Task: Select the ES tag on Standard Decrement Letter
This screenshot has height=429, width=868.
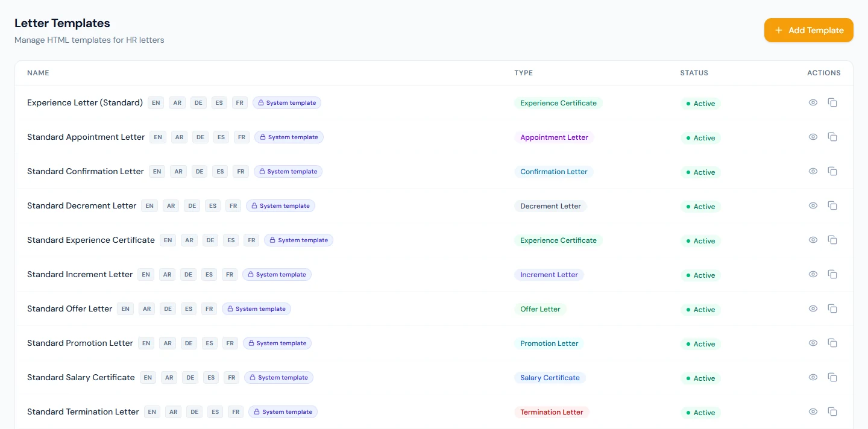Action: (x=213, y=206)
